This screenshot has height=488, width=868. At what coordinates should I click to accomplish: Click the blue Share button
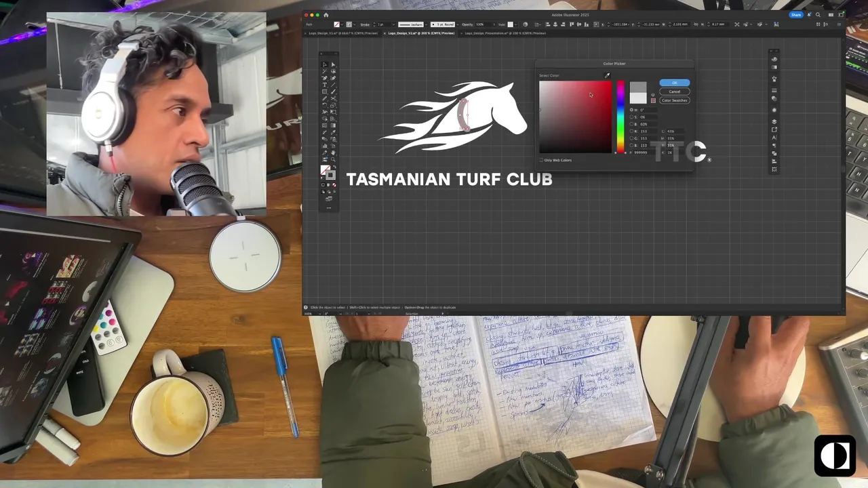[796, 15]
